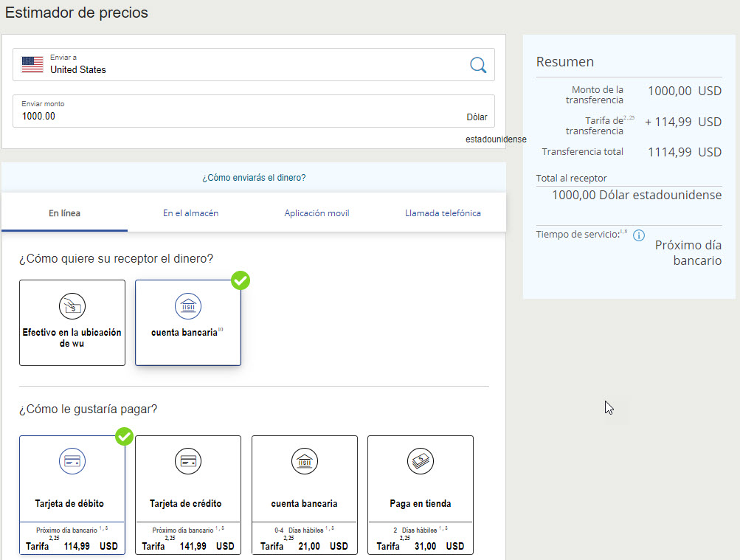Click the 0-4 Días hábiles delivery text
The height and width of the screenshot is (560, 740).
point(299,530)
